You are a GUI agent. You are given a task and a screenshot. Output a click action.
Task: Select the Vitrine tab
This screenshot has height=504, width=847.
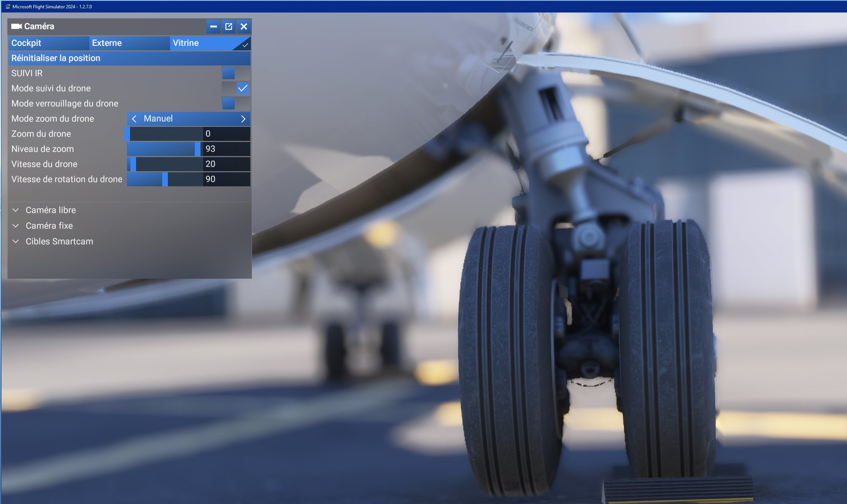(210, 43)
